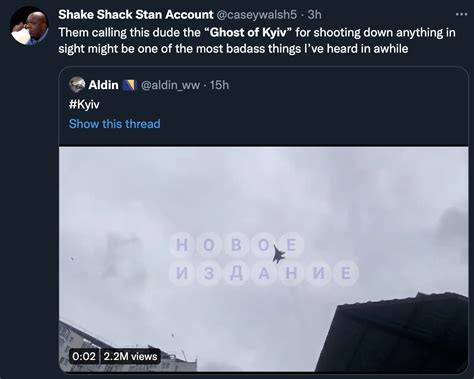Click the 2.2M views counter
The image size is (474, 379).
(x=130, y=356)
